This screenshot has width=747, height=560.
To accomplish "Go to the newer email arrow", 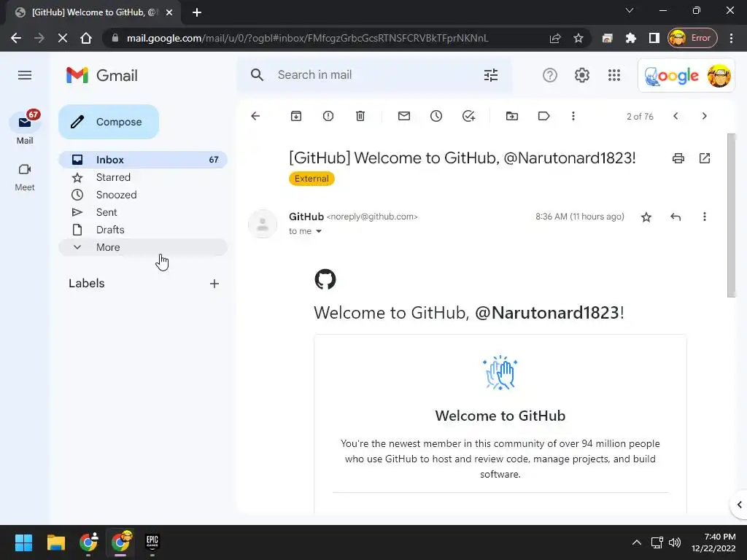I will tap(676, 116).
